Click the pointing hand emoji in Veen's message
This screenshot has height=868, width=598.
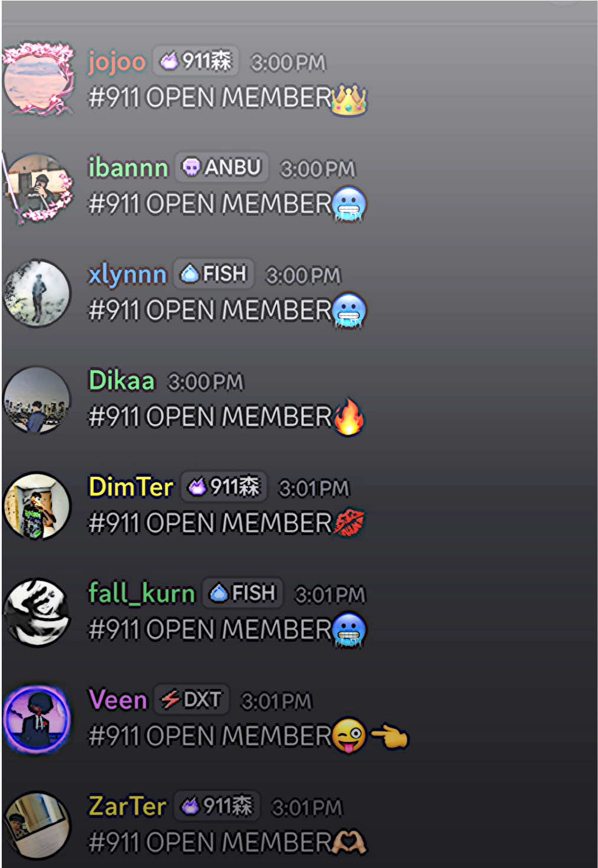389,735
